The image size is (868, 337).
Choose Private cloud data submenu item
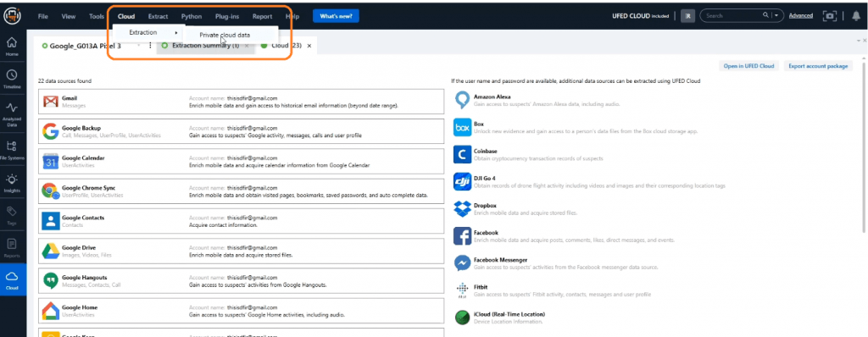225,35
